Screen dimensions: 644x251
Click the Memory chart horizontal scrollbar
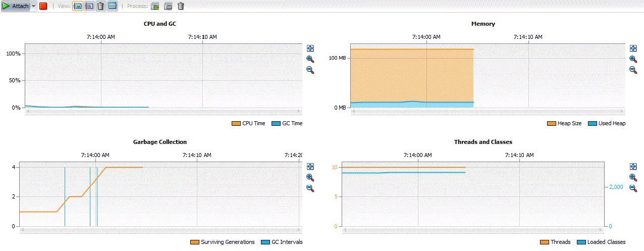pos(488,112)
